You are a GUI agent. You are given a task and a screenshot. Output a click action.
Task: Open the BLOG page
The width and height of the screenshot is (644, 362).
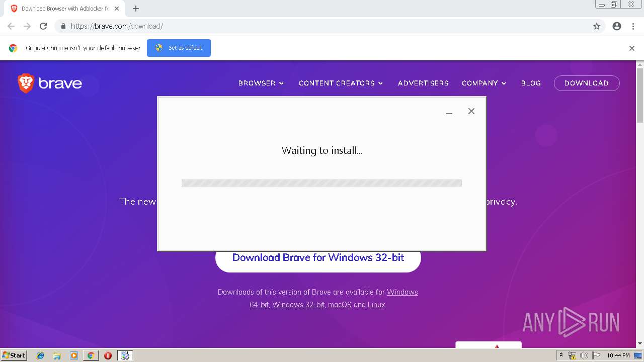531,83
